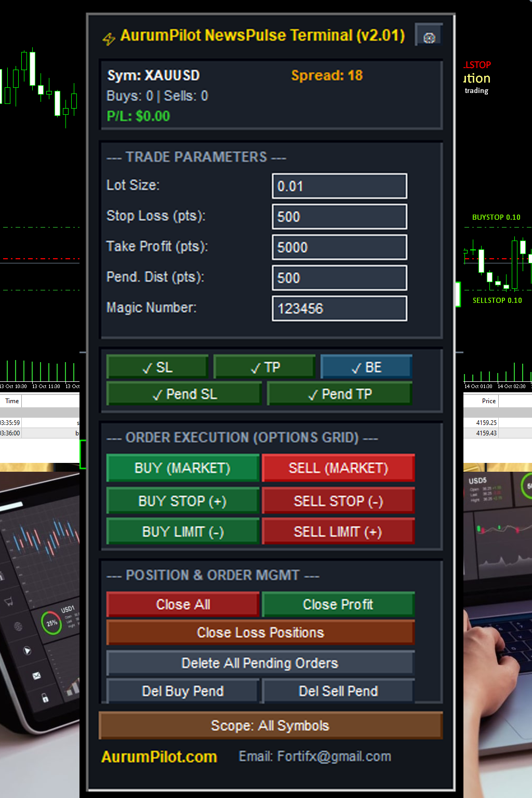
Task: Focus the Lot Size input field
Action: tap(340, 186)
